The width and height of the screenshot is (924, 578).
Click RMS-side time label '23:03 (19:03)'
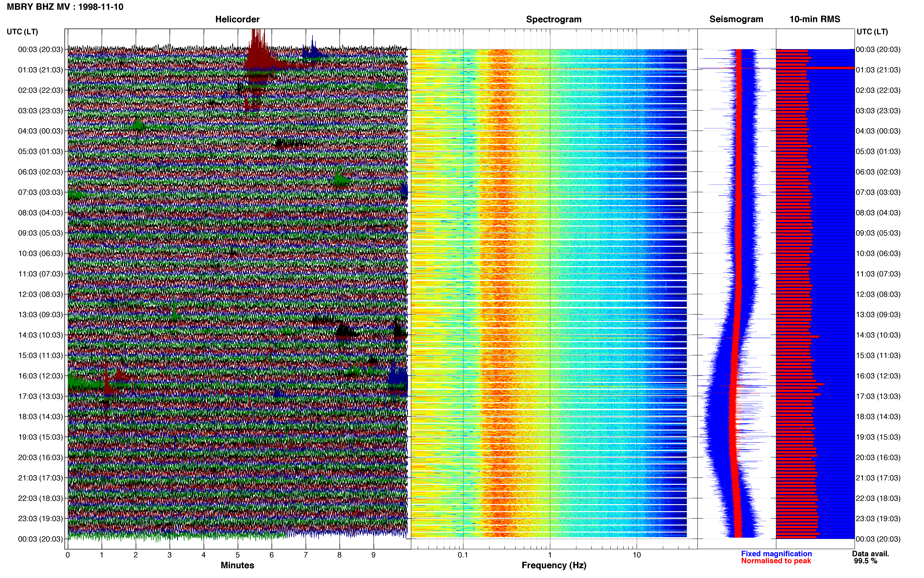click(878, 519)
